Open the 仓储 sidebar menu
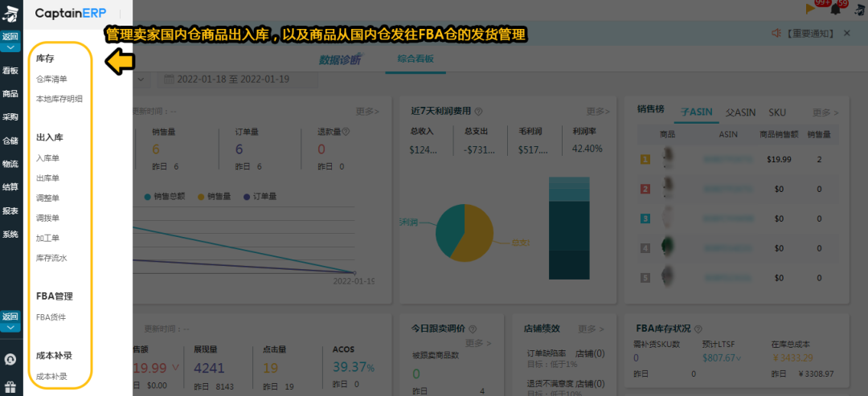The image size is (868, 396). (10, 141)
